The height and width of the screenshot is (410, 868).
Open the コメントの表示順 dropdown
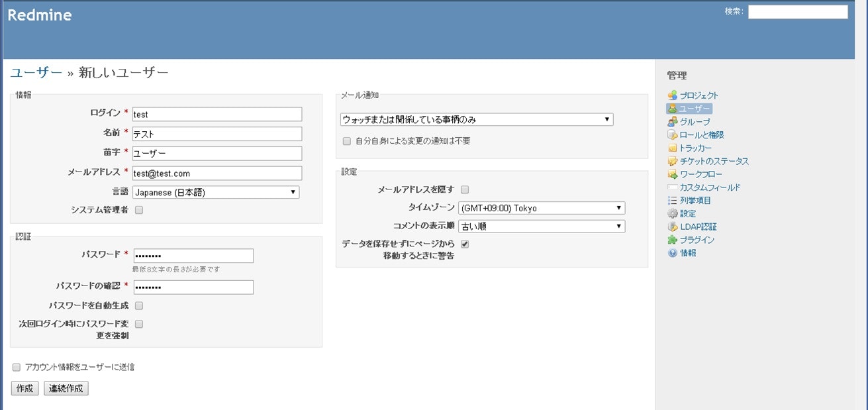pos(541,226)
